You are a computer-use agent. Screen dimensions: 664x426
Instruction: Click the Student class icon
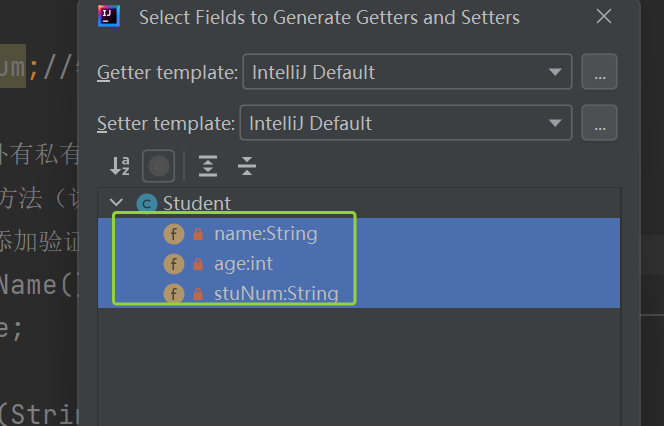pyautogui.click(x=147, y=204)
